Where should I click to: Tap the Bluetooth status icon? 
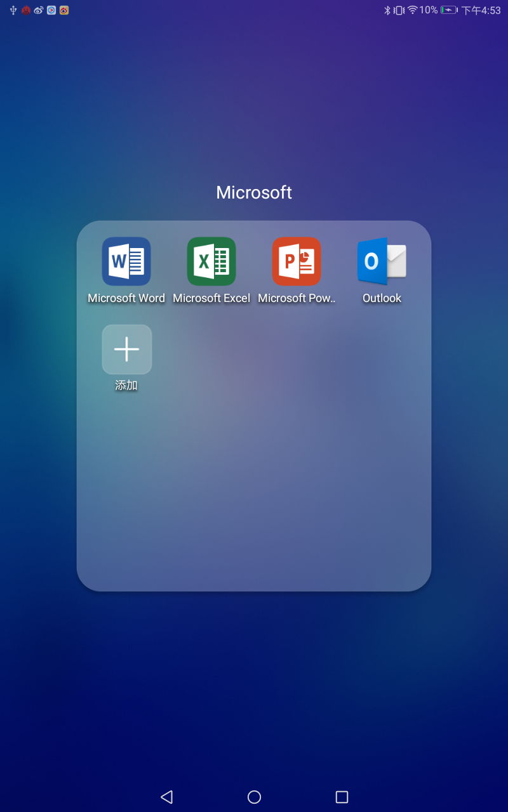click(x=387, y=10)
